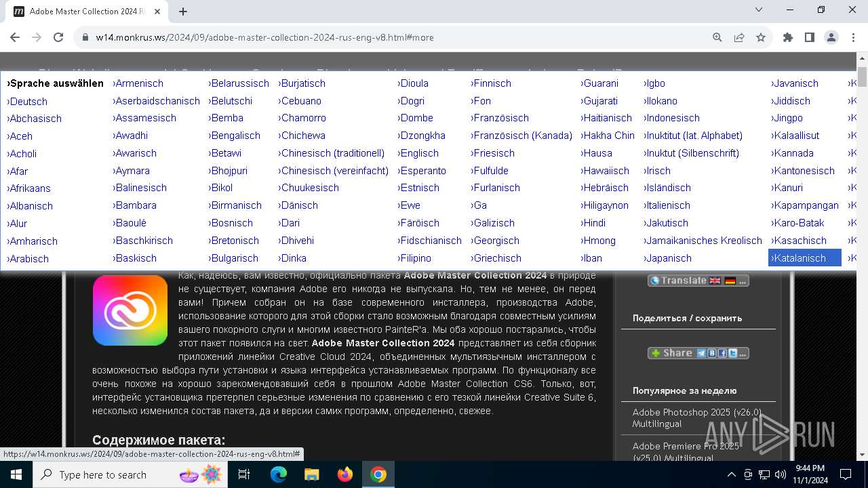Click the Adobe Creative Cloud logo image
Viewport: 868px width, 488px height.
click(x=130, y=310)
